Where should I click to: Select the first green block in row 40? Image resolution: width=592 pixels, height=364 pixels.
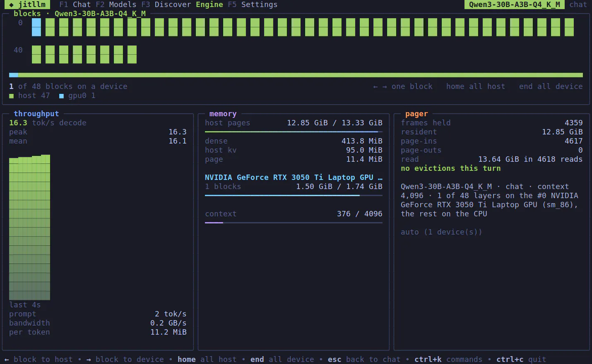(36, 54)
